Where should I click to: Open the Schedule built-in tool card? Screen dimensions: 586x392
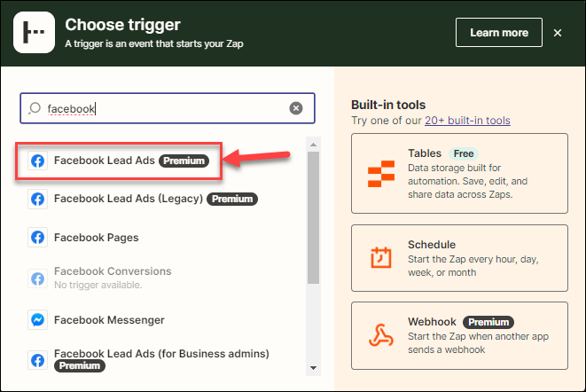[x=459, y=258]
